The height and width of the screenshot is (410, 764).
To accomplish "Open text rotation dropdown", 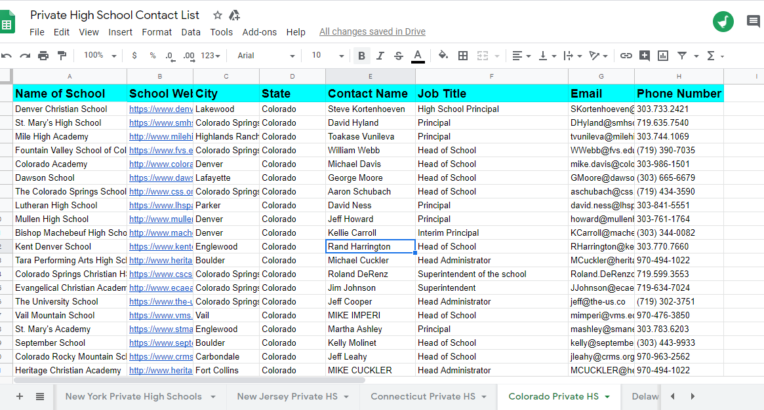I will click(x=598, y=56).
